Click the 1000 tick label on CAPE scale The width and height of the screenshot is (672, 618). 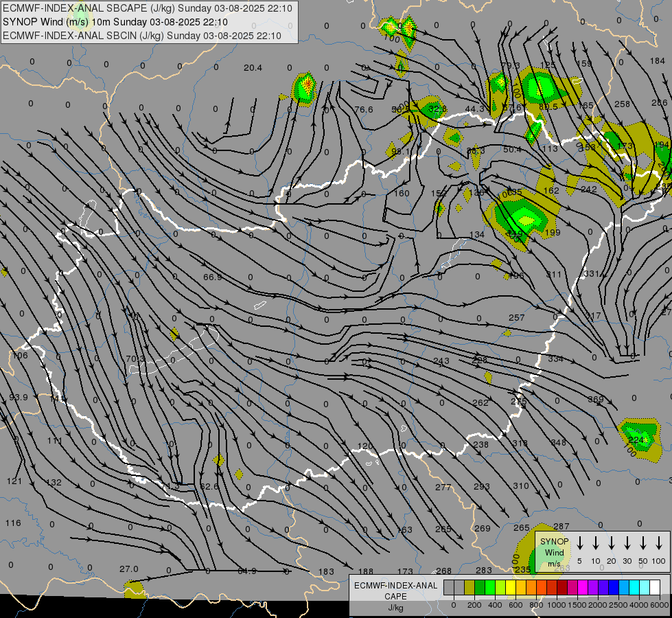click(x=556, y=605)
